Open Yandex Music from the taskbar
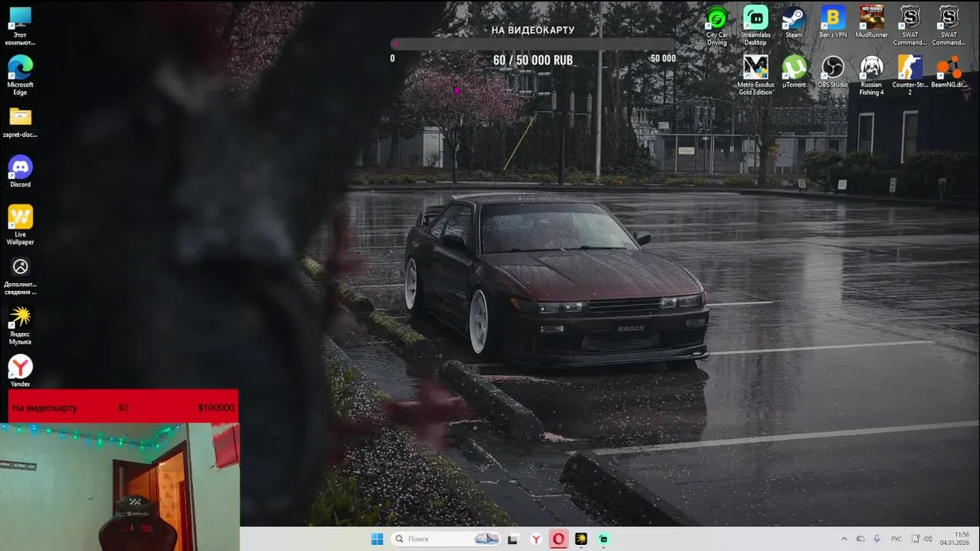This screenshot has width=980, height=551. click(x=581, y=539)
